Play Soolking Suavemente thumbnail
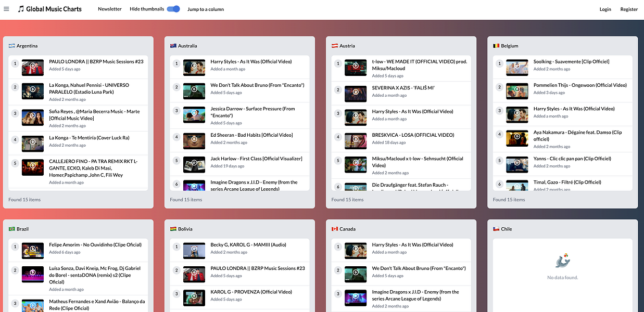644x312 pixels. [x=517, y=67]
